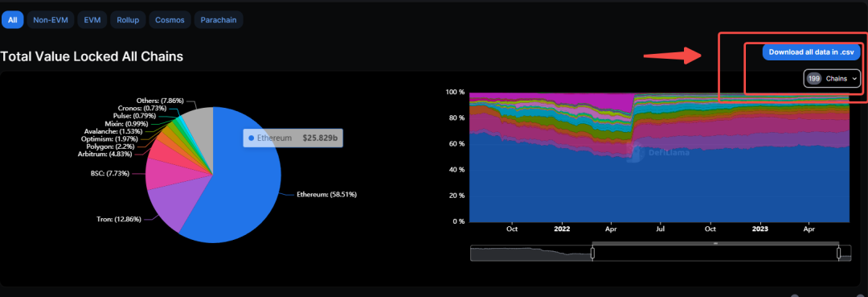
Task: Select the Cosmos filter tab
Action: [170, 20]
